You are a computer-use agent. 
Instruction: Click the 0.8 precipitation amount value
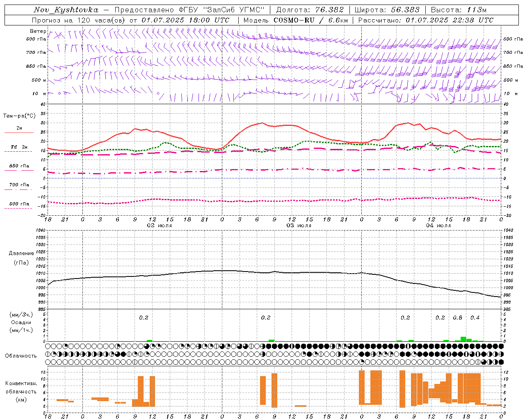[x=457, y=317]
